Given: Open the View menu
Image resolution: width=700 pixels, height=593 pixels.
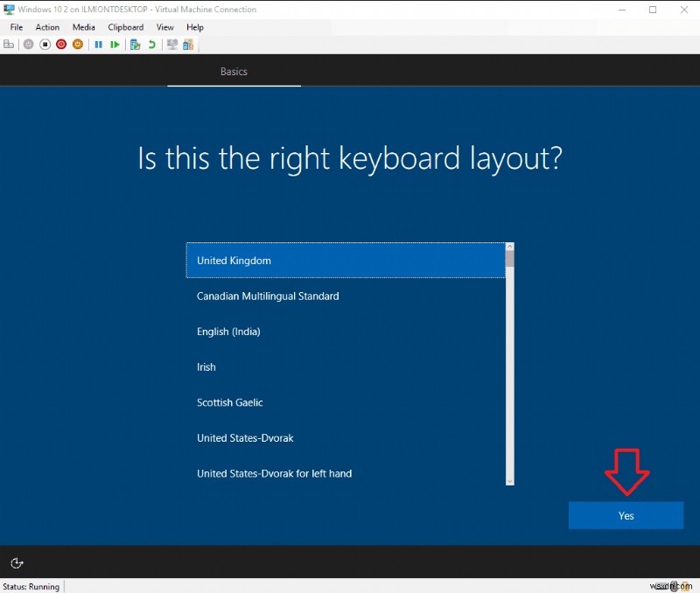Looking at the screenshot, I should pos(164,27).
